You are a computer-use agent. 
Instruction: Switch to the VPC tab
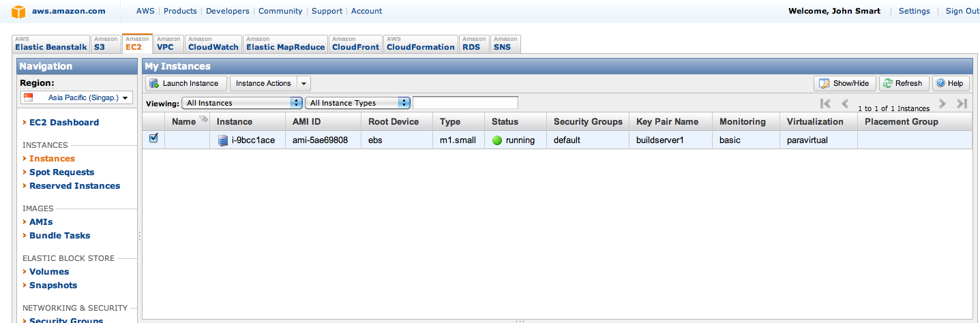pyautogui.click(x=169, y=44)
